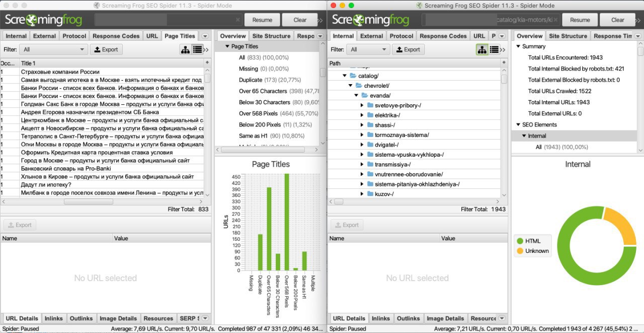
Task: Click Export next to Filter in right window
Action: click(408, 49)
